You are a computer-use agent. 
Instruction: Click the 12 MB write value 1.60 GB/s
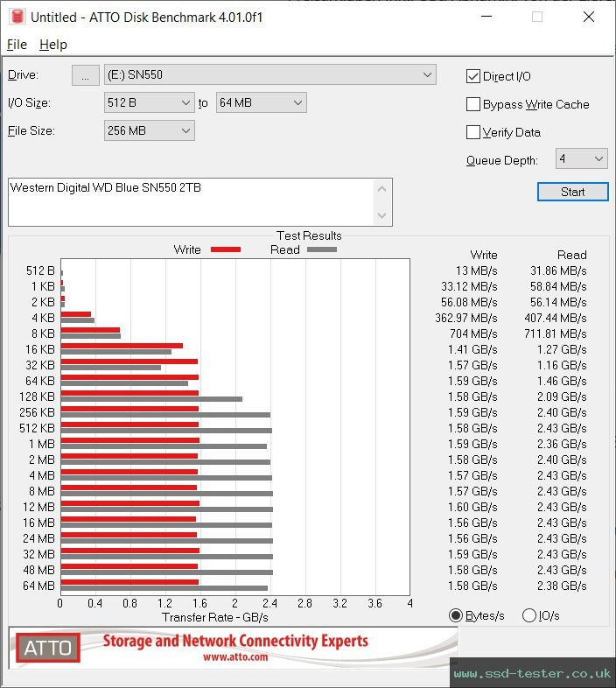[x=472, y=507]
